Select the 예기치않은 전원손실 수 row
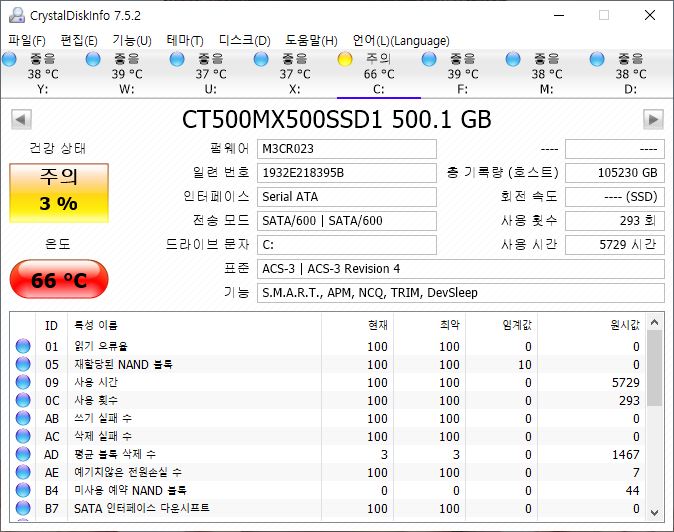674x532 pixels. pyautogui.click(x=328, y=473)
